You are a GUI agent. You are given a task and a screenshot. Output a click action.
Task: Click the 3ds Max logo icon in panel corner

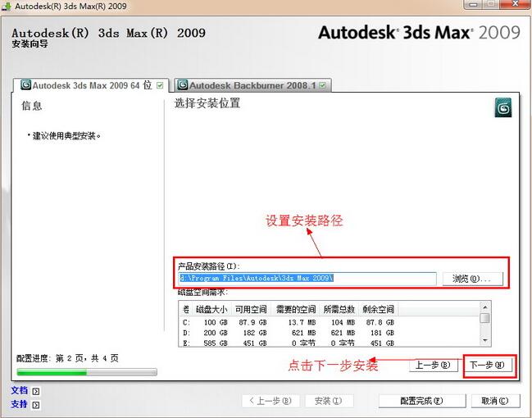502,108
